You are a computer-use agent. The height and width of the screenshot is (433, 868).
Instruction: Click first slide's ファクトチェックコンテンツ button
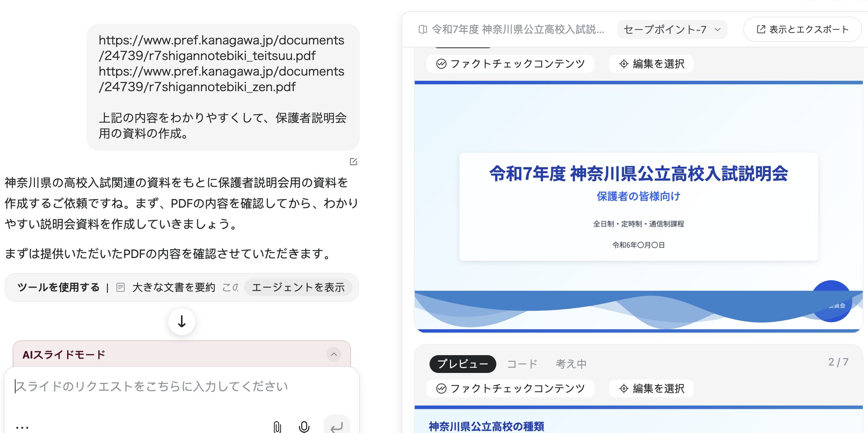point(510,64)
